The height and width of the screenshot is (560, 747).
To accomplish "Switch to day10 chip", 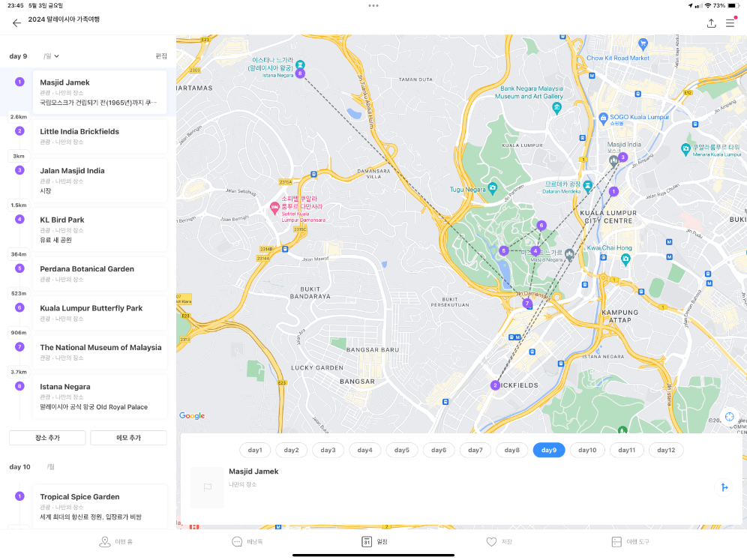I will click(x=587, y=450).
